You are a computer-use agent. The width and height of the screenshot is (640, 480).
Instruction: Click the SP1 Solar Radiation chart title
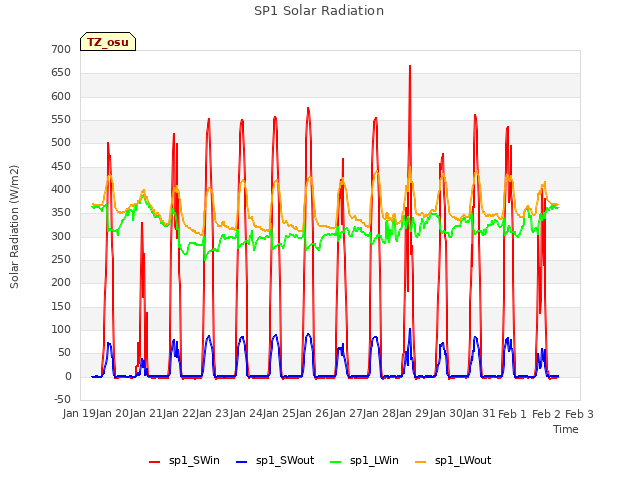click(319, 11)
